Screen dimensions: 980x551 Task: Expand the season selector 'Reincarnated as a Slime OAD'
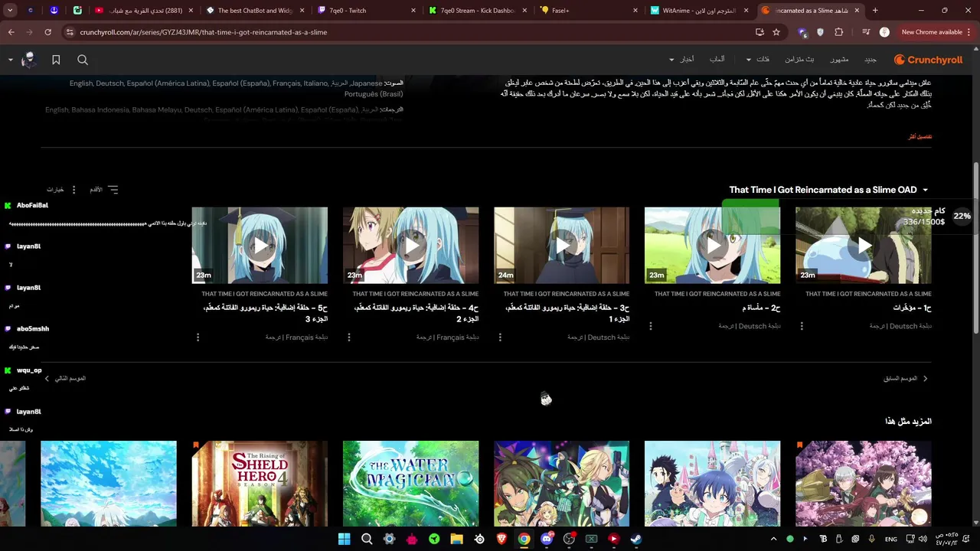click(828, 190)
